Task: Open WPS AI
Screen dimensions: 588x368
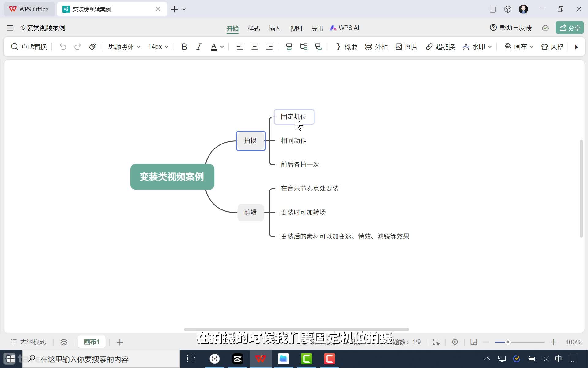Action: tap(344, 28)
